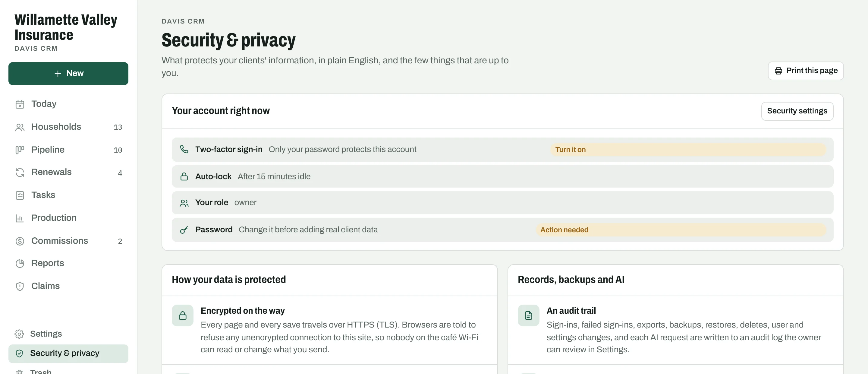Click the Print this page button
Screen dimensions: 868x374
pyautogui.click(x=806, y=71)
